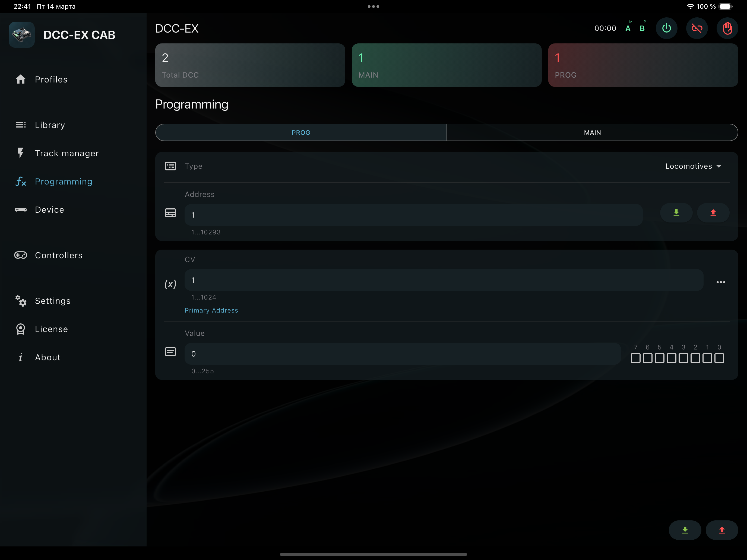The height and width of the screenshot is (560, 747).
Task: Click the iPad multitasking three dots
Action: 373,7
